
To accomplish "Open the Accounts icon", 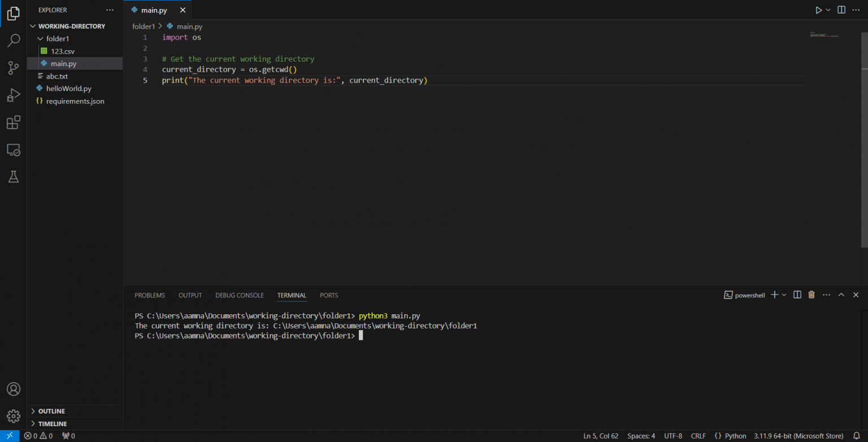I will (x=13, y=389).
